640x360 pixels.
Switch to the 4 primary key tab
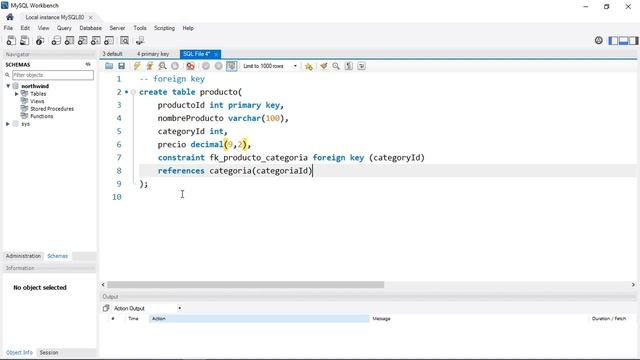point(153,54)
